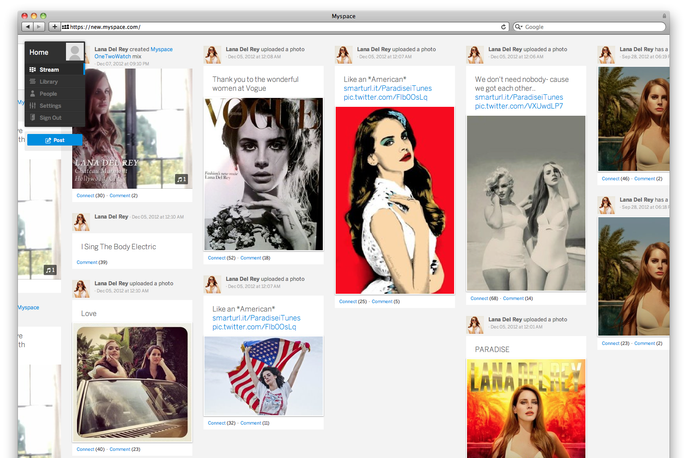This screenshot has width=687, height=458.
Task: Click Lana Del Rey avatar above Vogue post
Action: (212, 53)
